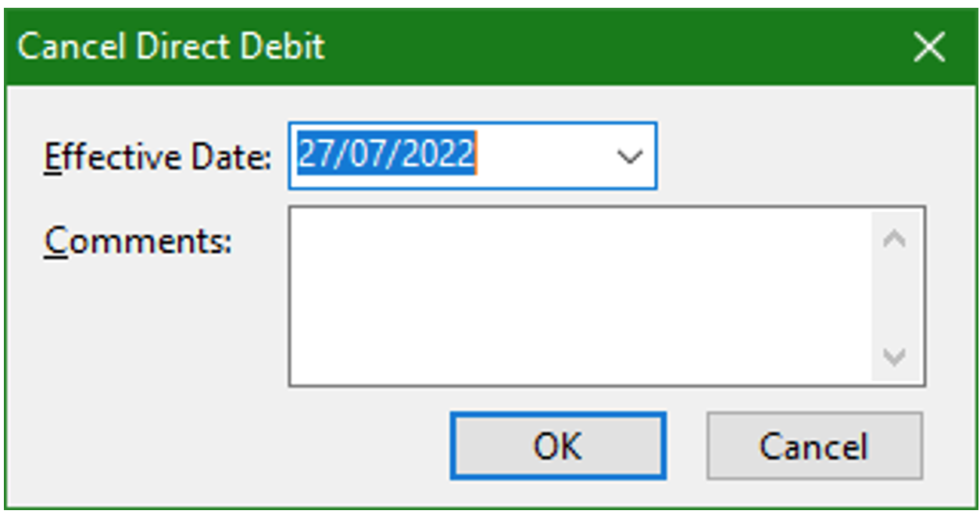The width and height of the screenshot is (980, 514).
Task: Open the Effective Date calendar dropdown arrow
Action: point(629,156)
